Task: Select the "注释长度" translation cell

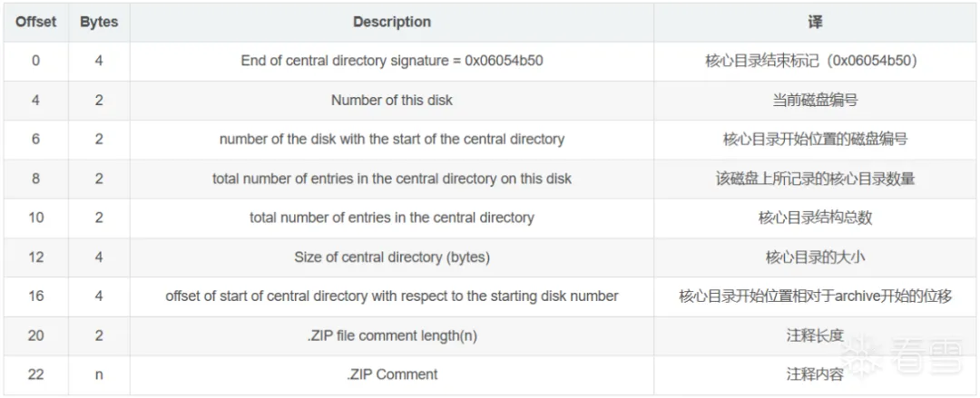Action: [815, 335]
